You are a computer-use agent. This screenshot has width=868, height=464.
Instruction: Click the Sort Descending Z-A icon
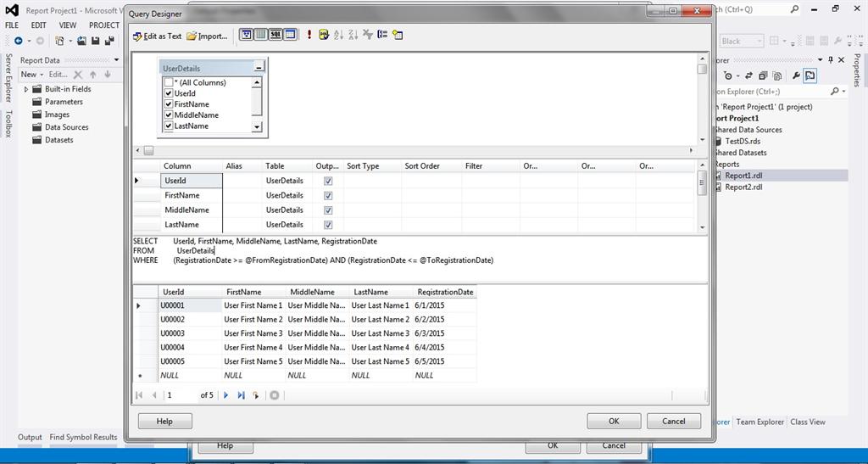pyautogui.click(x=353, y=35)
